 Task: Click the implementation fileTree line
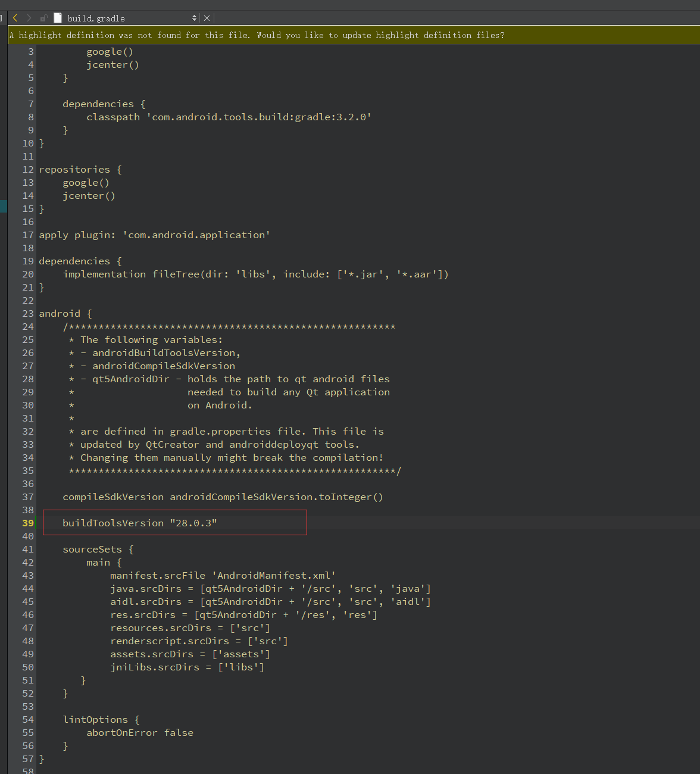[255, 274]
